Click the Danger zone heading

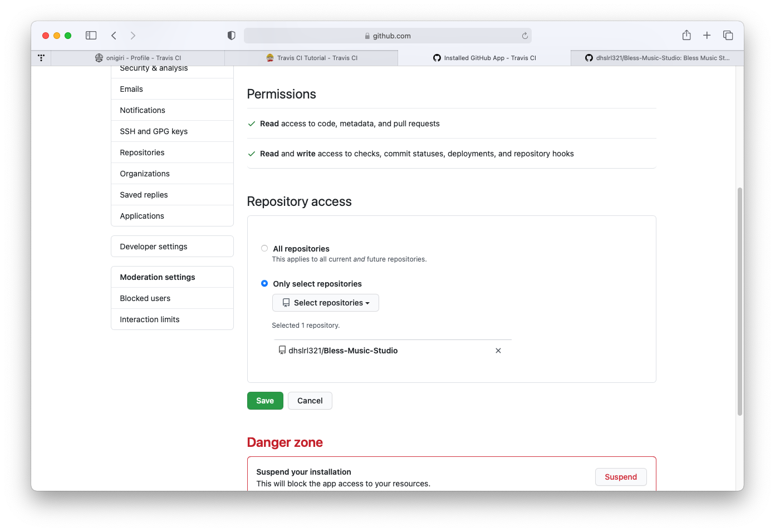pyautogui.click(x=285, y=442)
